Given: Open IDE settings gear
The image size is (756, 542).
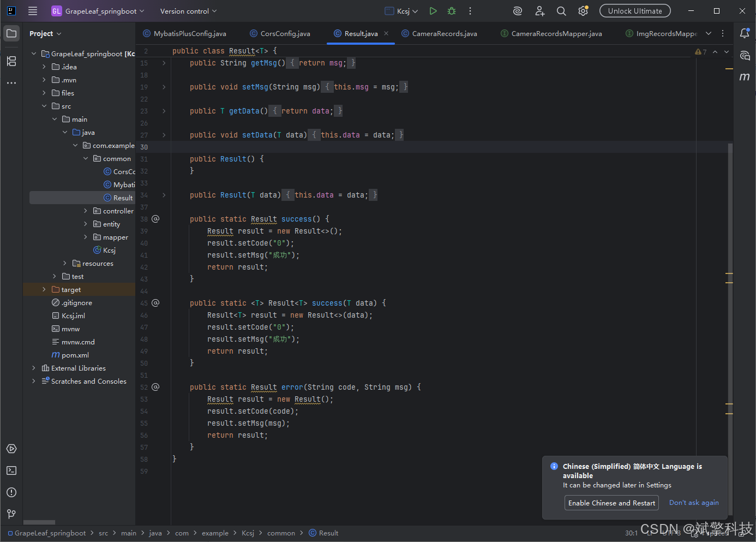Looking at the screenshot, I should tap(583, 11).
